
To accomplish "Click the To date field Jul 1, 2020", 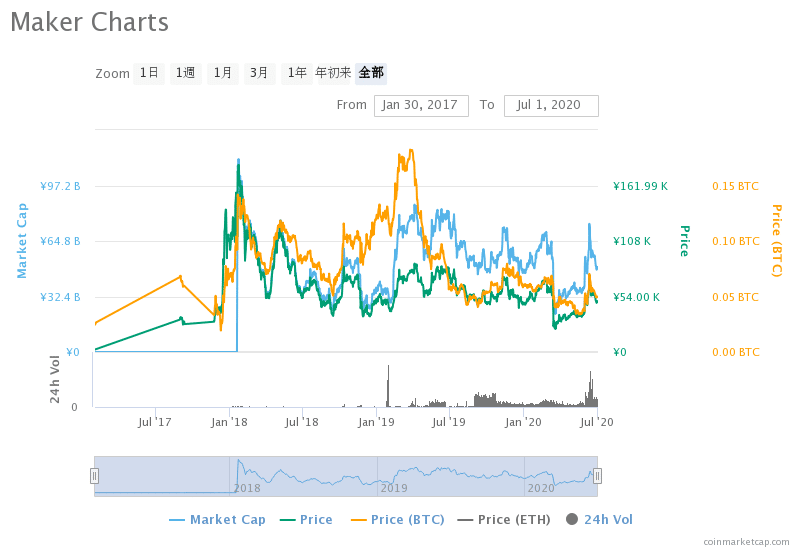I will click(x=552, y=106).
